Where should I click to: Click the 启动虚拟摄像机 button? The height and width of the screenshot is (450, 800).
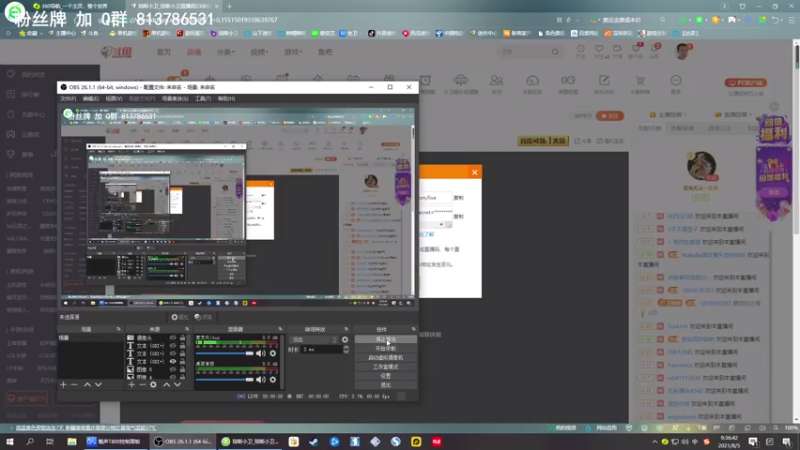point(385,358)
